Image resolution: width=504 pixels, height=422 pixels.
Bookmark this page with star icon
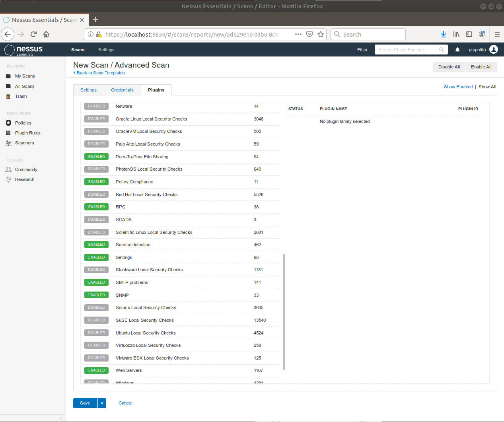pos(321,34)
